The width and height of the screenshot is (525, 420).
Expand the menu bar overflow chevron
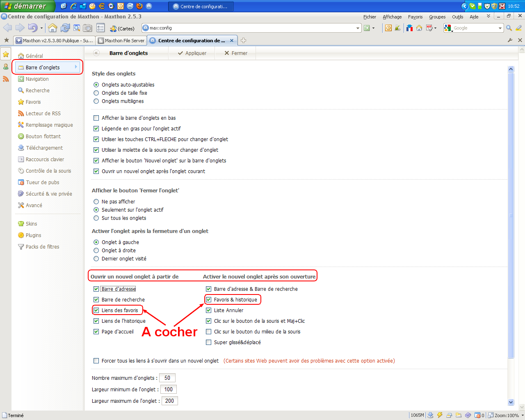[488, 16]
